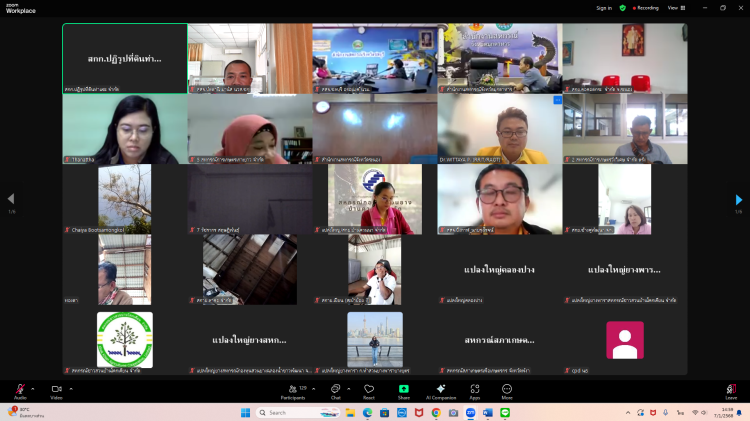Viewport: 750px width, 421px height.
Task: Open the Windows Start menu
Action: pos(245,412)
